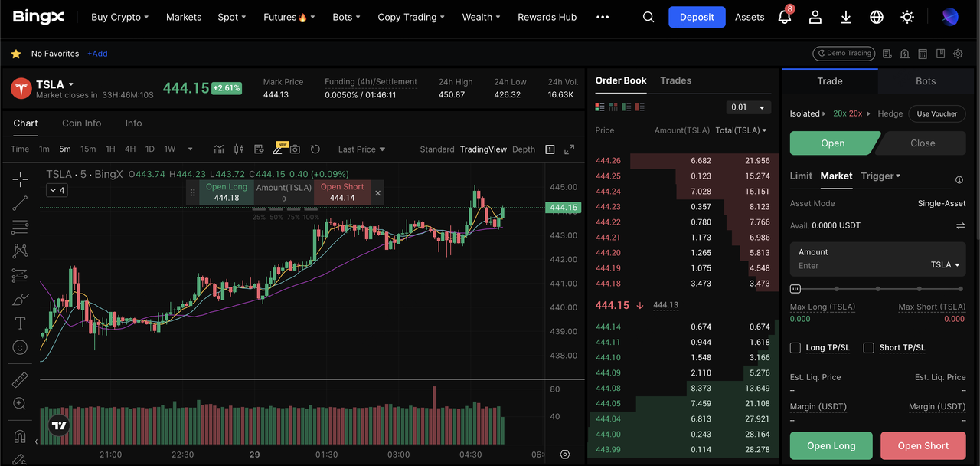Enable the Long TP/SL checkbox

(795, 348)
